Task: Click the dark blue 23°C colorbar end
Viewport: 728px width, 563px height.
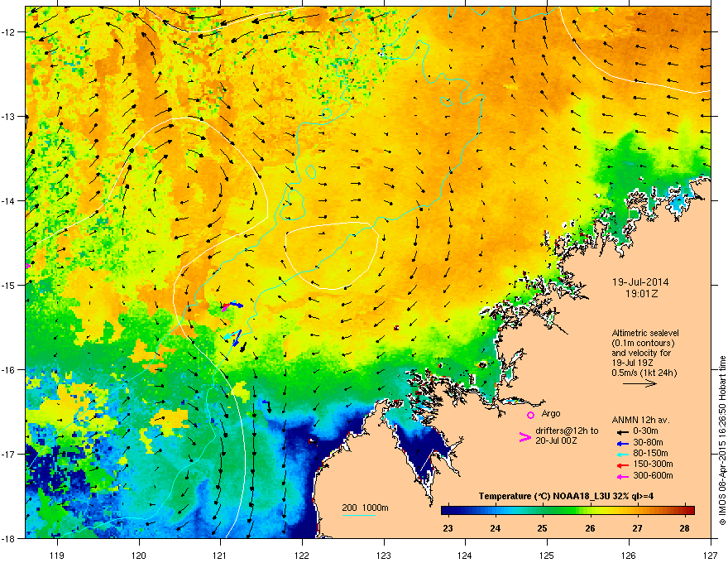Action: click(x=448, y=510)
